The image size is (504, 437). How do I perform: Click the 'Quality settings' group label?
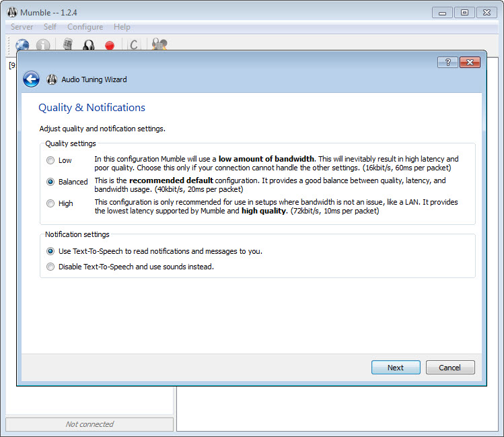tap(71, 143)
